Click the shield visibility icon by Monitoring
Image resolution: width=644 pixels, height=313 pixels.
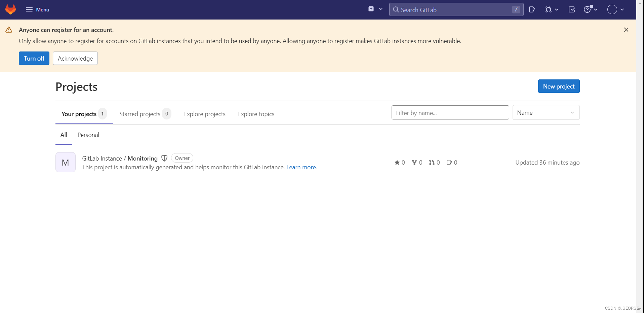click(164, 158)
